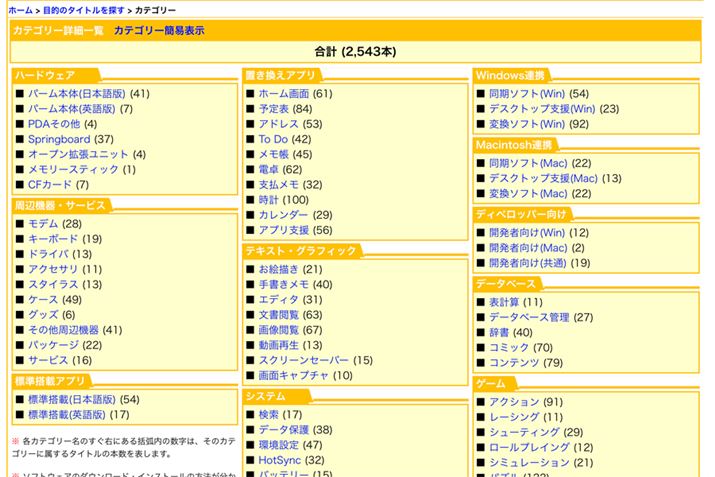This screenshot has width=715, height=477.
Task: Click the ホーム画面 category link
Action: pos(284,94)
